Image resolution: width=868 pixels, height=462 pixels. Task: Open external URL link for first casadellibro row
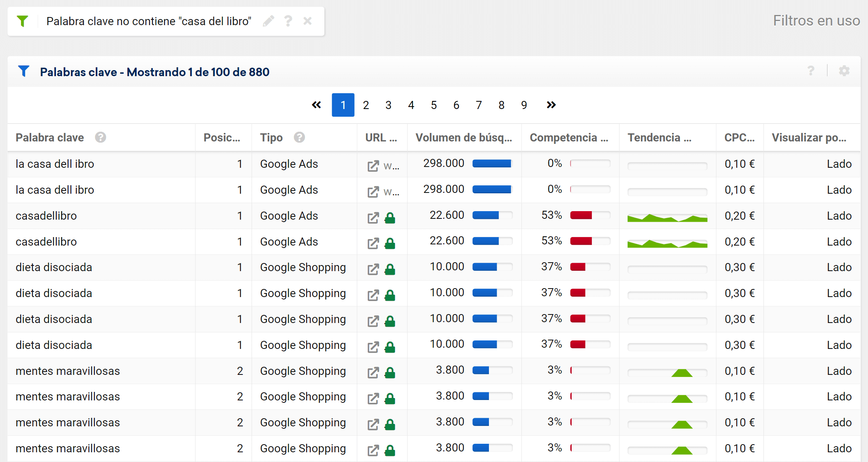point(373,218)
